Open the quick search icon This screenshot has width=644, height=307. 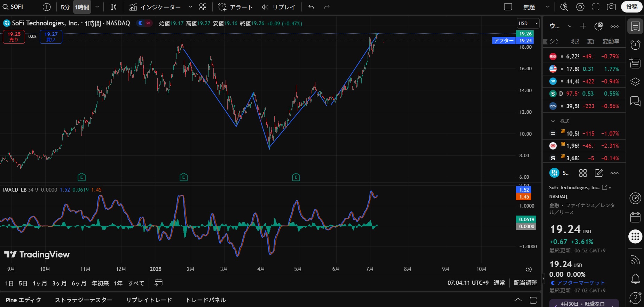(564, 7)
